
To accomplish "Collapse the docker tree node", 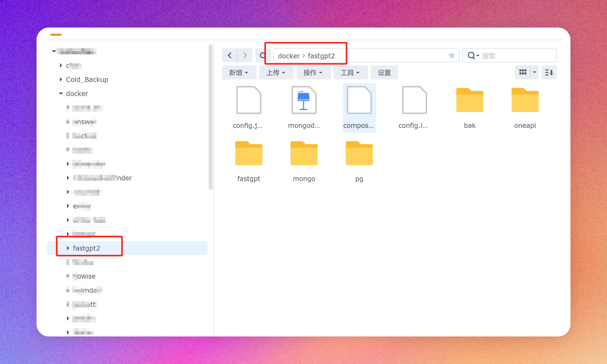I will pos(61,94).
